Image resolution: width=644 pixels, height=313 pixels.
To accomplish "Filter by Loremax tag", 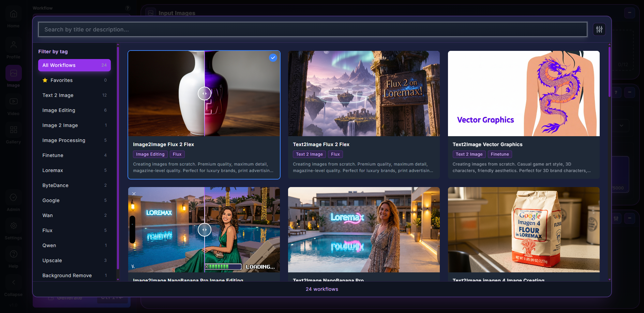I will [74, 170].
